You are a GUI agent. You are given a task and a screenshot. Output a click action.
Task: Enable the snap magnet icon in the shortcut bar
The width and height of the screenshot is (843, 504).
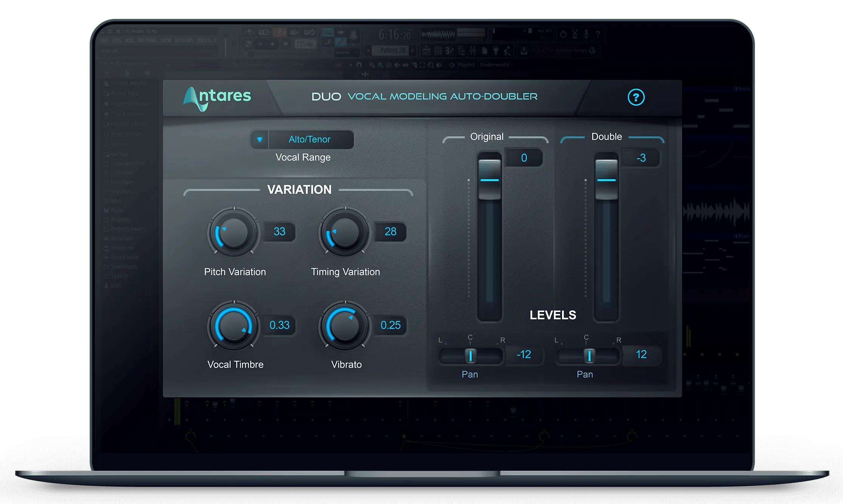(360, 65)
